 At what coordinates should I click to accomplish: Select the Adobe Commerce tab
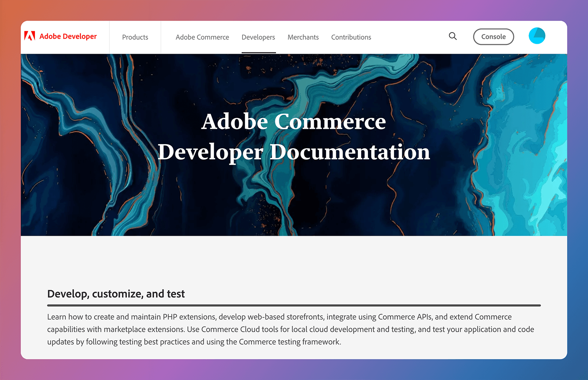pos(202,37)
